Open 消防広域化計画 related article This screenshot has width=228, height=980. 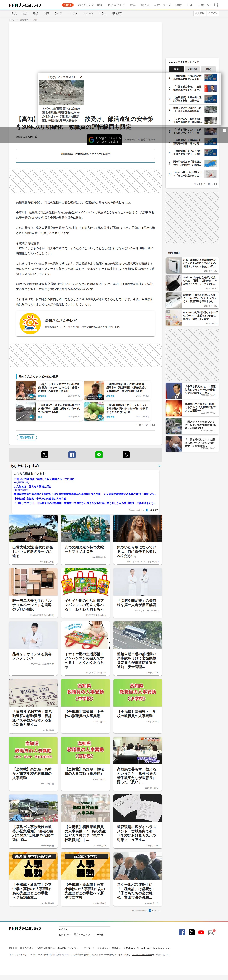pyautogui.click(x=117, y=390)
